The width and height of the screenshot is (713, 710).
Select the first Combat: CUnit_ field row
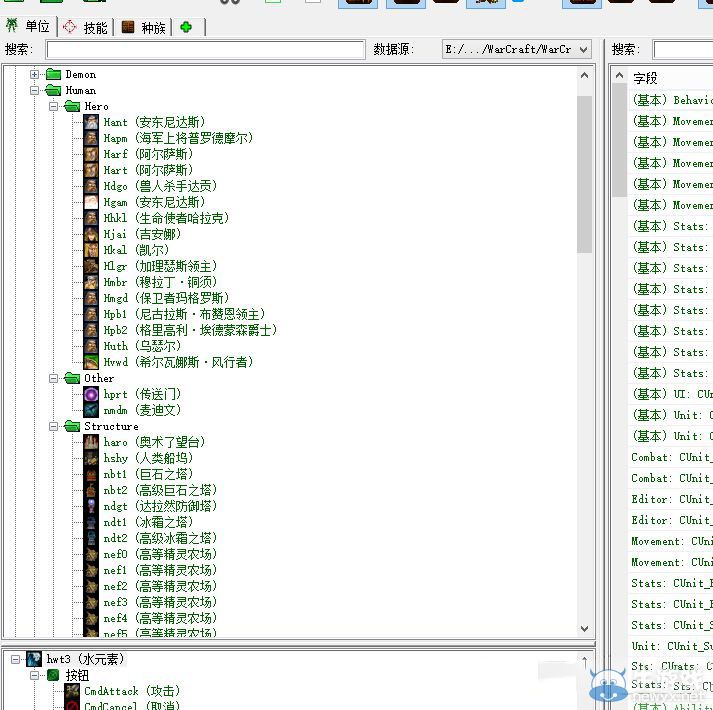click(670, 457)
